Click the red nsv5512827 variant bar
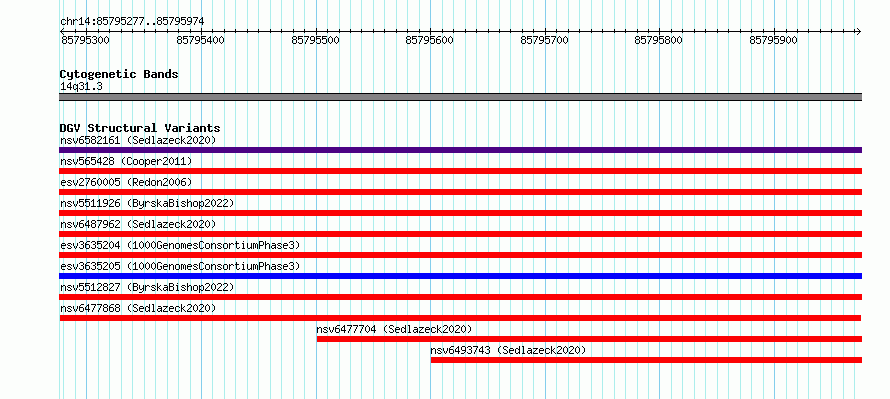The image size is (890, 399). click(x=460, y=297)
